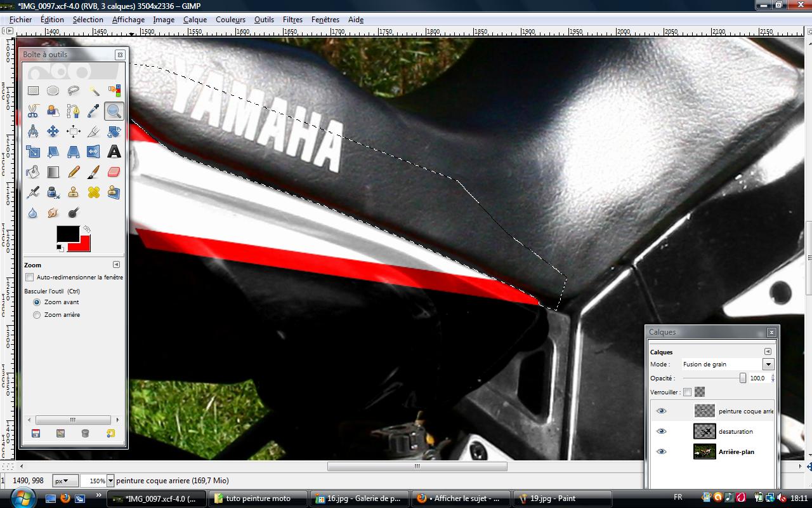The image size is (812, 508).
Task: Toggle visibility of peinture coque arriere layer
Action: (662, 411)
